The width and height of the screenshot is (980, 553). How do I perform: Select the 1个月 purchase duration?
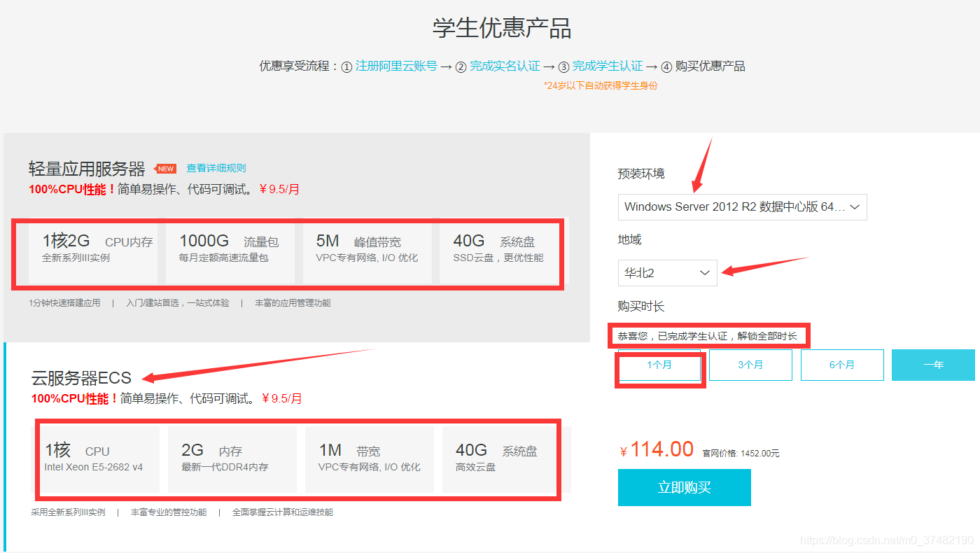pos(659,365)
